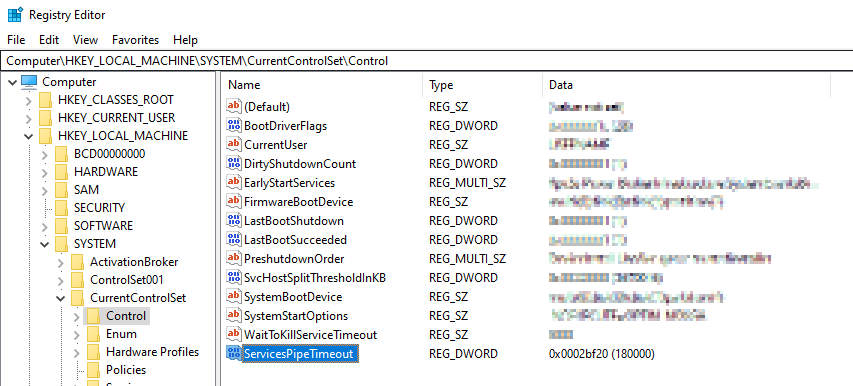Click the DWORD icon beside BootDriverFlags
Screen dimensions: 853x386
point(234,126)
